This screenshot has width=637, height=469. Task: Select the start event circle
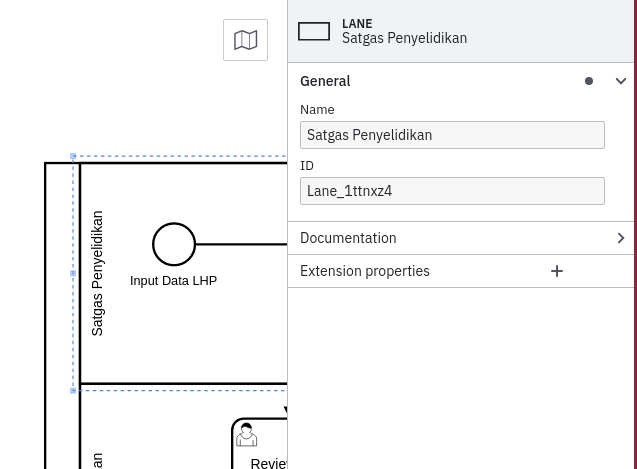(174, 244)
